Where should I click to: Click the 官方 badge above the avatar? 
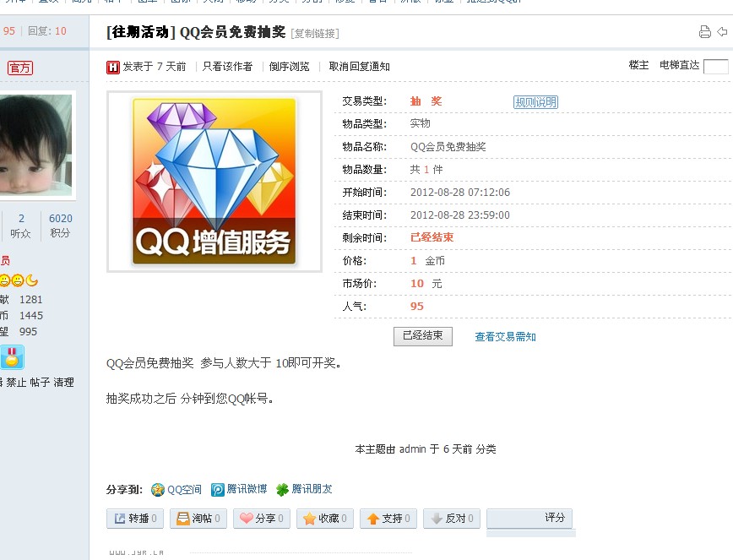20,68
